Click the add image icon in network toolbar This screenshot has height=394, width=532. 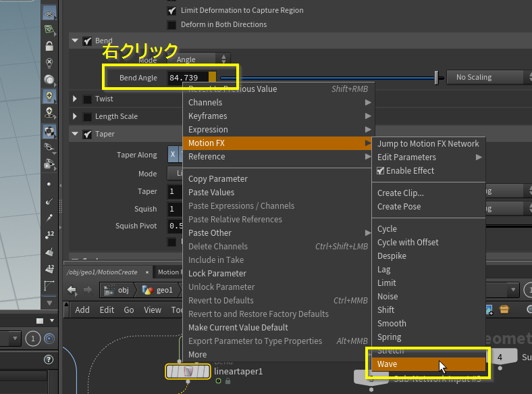point(489,310)
